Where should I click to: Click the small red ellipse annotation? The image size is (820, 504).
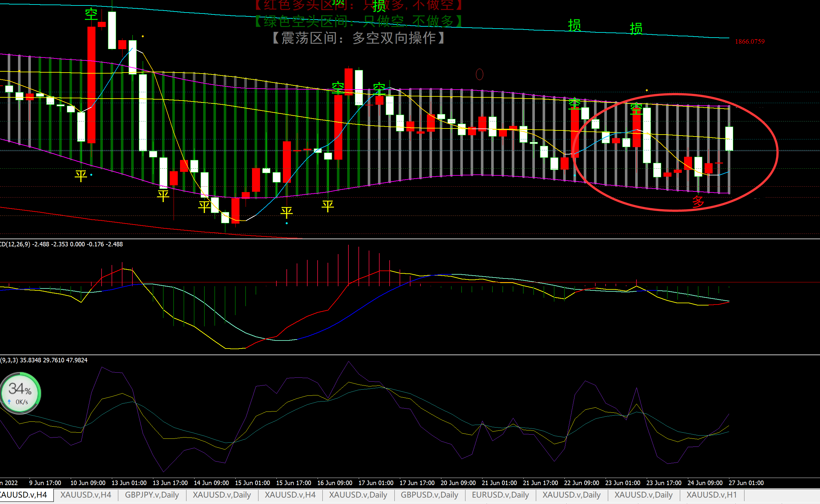click(x=479, y=74)
